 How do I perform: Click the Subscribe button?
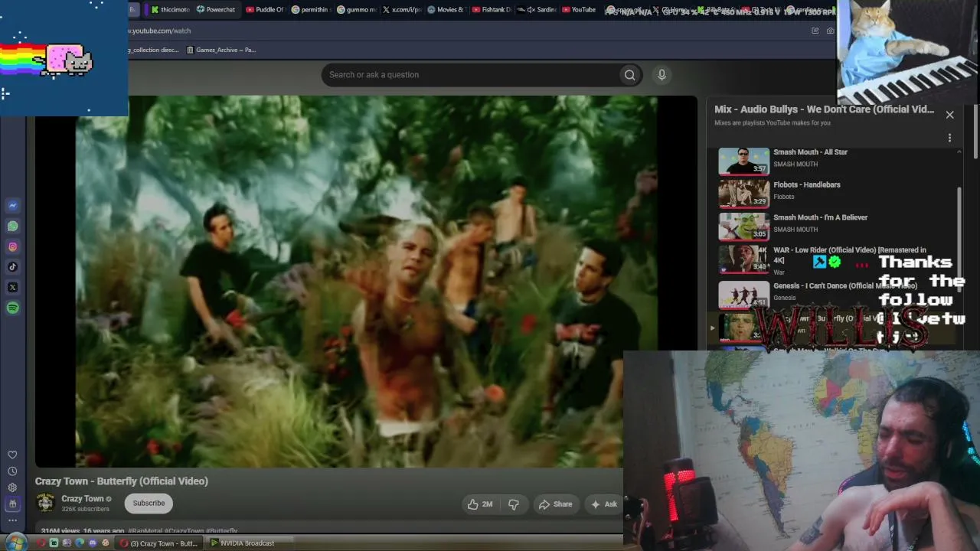(149, 503)
